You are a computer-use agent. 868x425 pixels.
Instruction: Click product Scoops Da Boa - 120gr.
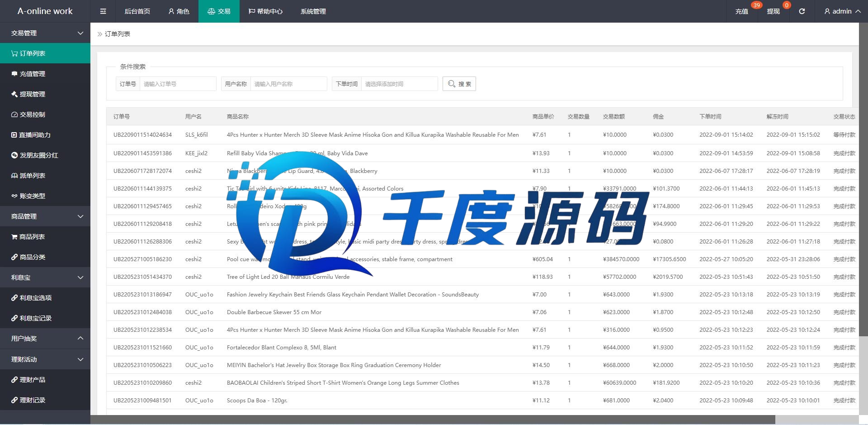(257, 401)
